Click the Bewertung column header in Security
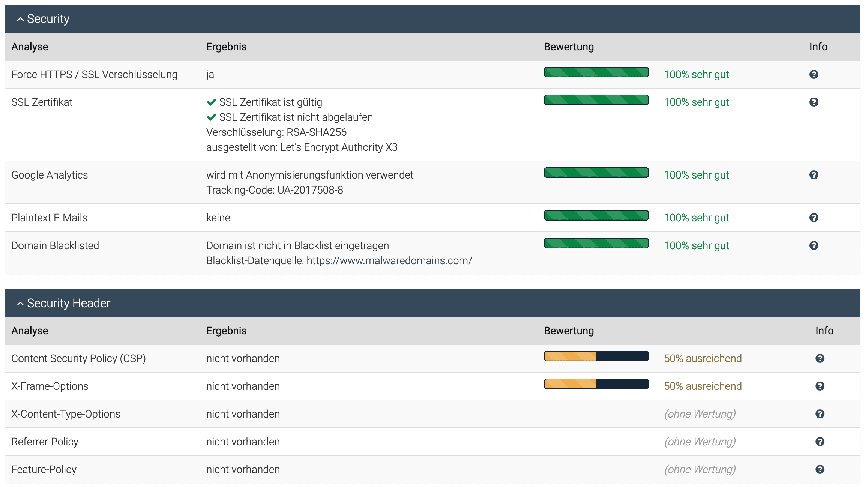This screenshot has width=868, height=487. click(x=569, y=47)
